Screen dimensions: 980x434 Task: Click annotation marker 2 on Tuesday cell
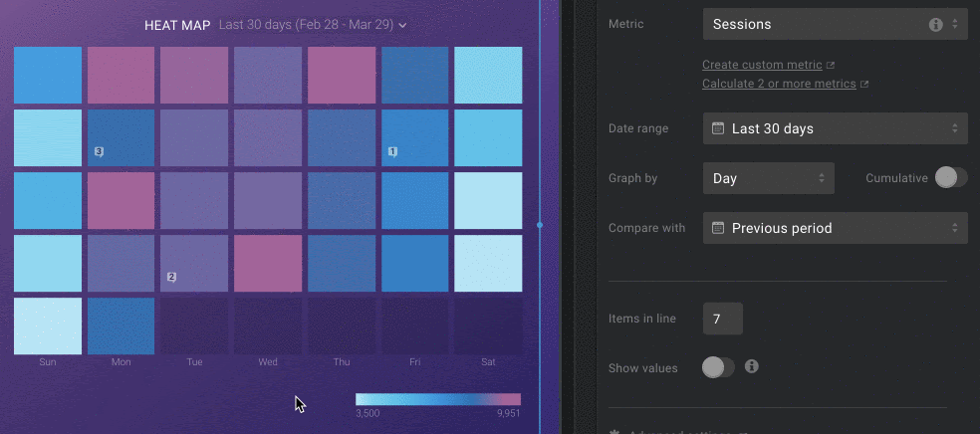click(171, 277)
